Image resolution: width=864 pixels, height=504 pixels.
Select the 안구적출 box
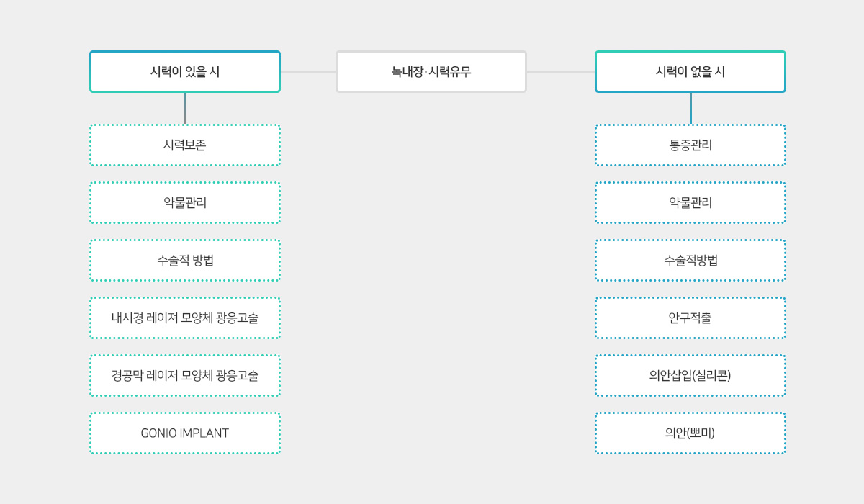[x=690, y=318]
